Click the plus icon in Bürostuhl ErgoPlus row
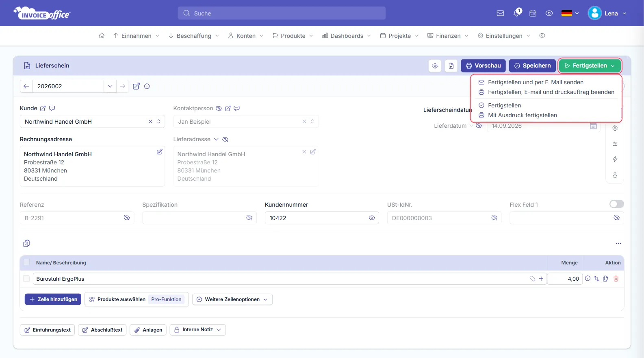 pyautogui.click(x=541, y=279)
